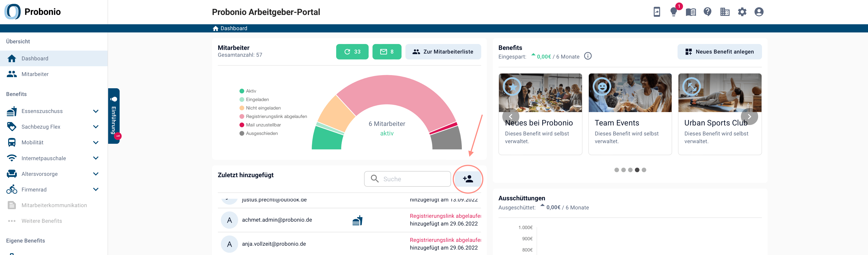Open Mitarbeiterkommunikation in the sidebar
The height and width of the screenshot is (255, 868).
point(54,205)
